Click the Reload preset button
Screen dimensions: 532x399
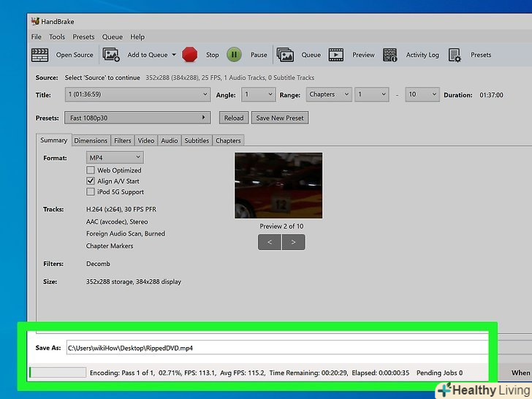click(233, 118)
